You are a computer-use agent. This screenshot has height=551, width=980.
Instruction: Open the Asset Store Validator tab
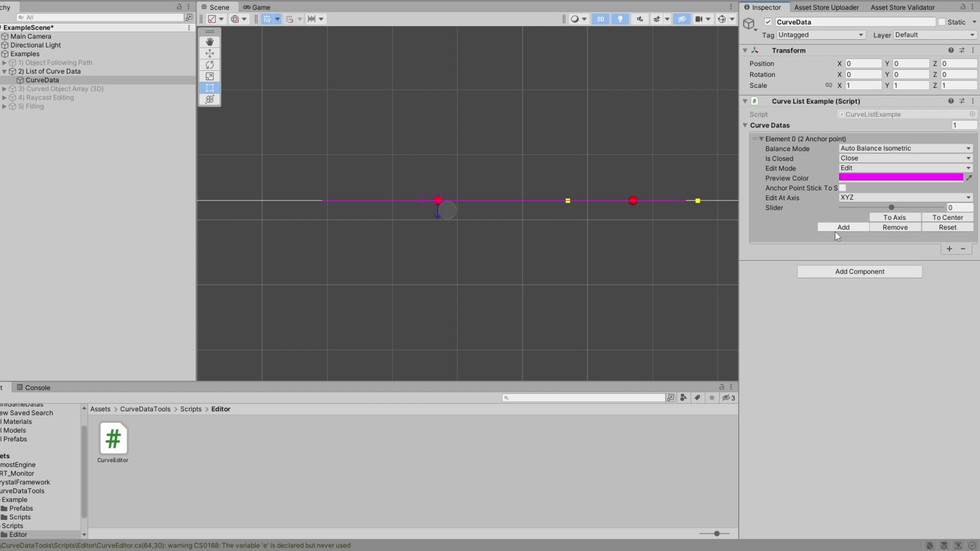(902, 7)
